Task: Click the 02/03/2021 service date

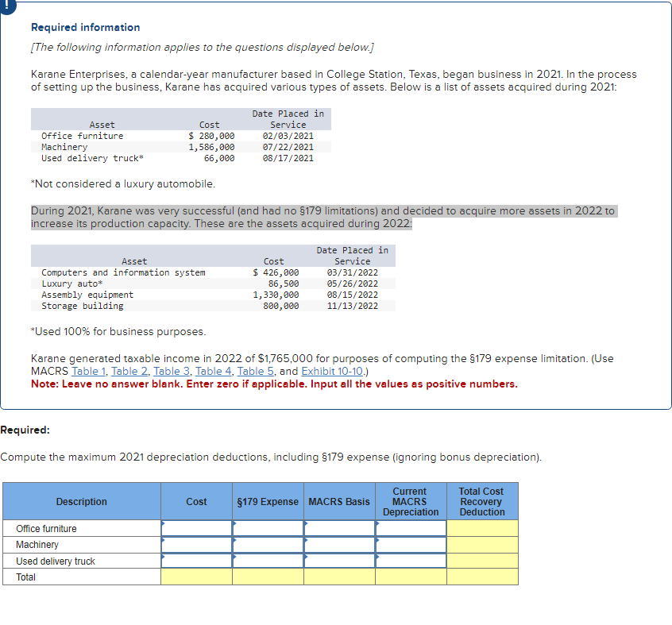Action: [288, 136]
